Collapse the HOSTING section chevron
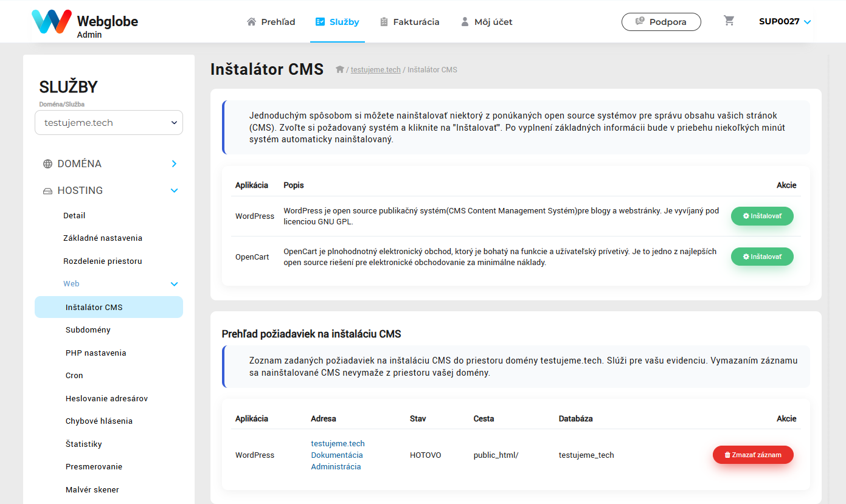 pyautogui.click(x=174, y=190)
